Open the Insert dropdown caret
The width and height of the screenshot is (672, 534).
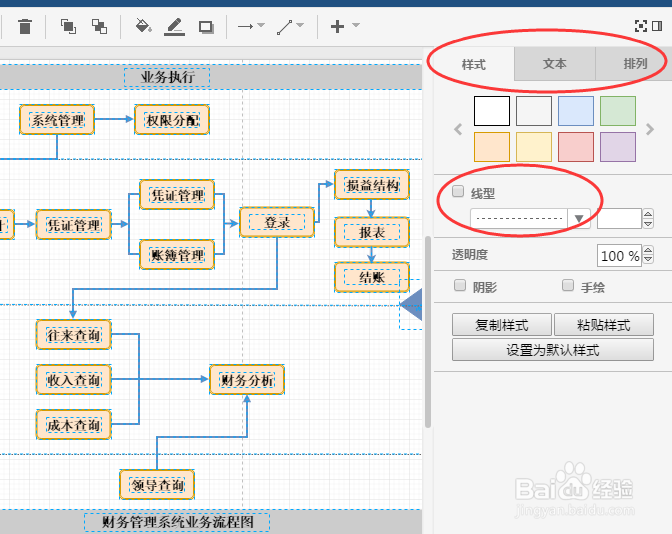tap(356, 25)
